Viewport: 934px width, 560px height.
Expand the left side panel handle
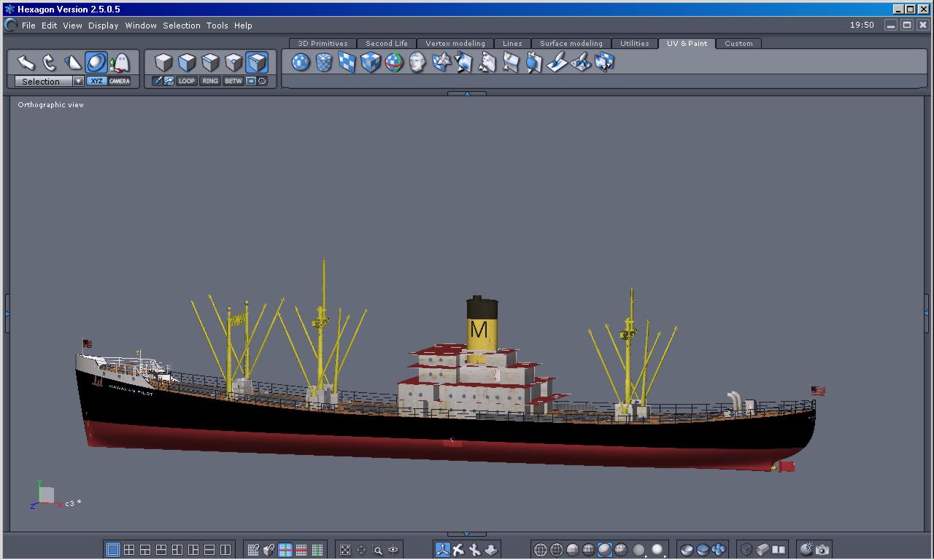tap(7, 314)
